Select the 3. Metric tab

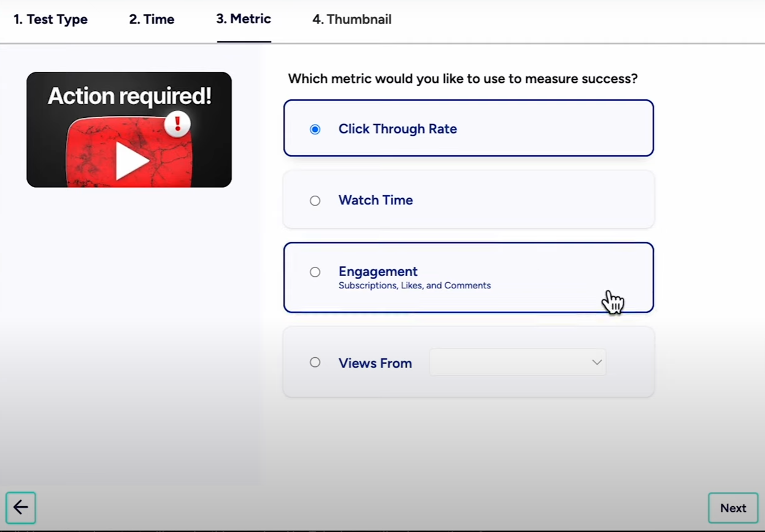pos(244,19)
